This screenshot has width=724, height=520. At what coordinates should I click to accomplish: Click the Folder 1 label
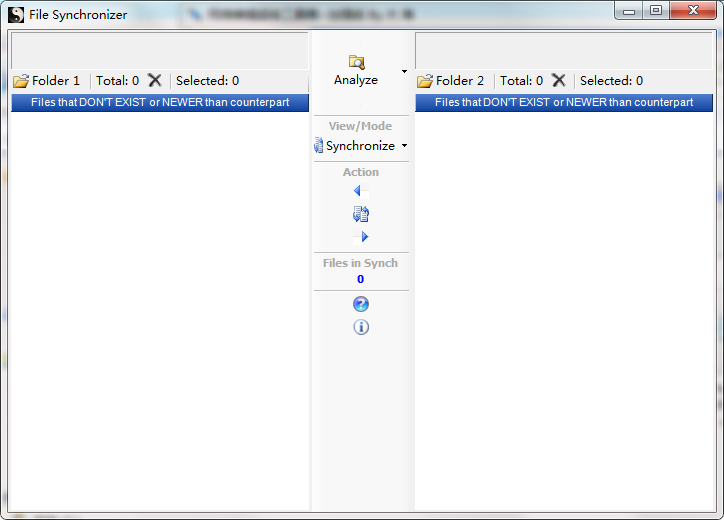[56, 81]
